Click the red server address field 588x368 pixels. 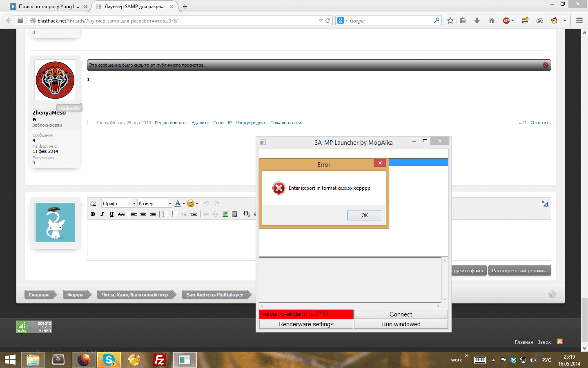pos(306,314)
